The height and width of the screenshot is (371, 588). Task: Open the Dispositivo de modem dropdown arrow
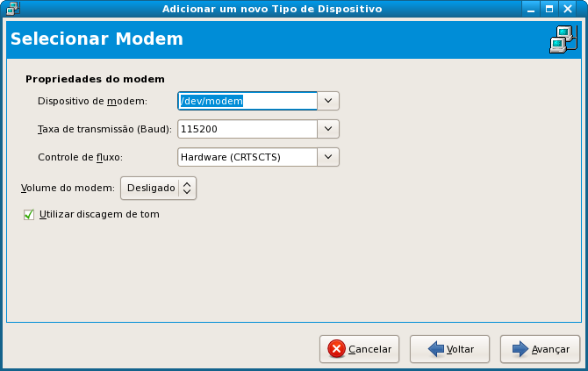328,101
